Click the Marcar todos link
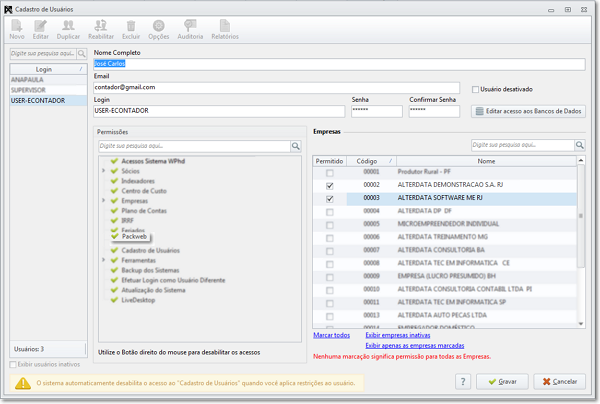The image size is (600, 404). coord(331,335)
